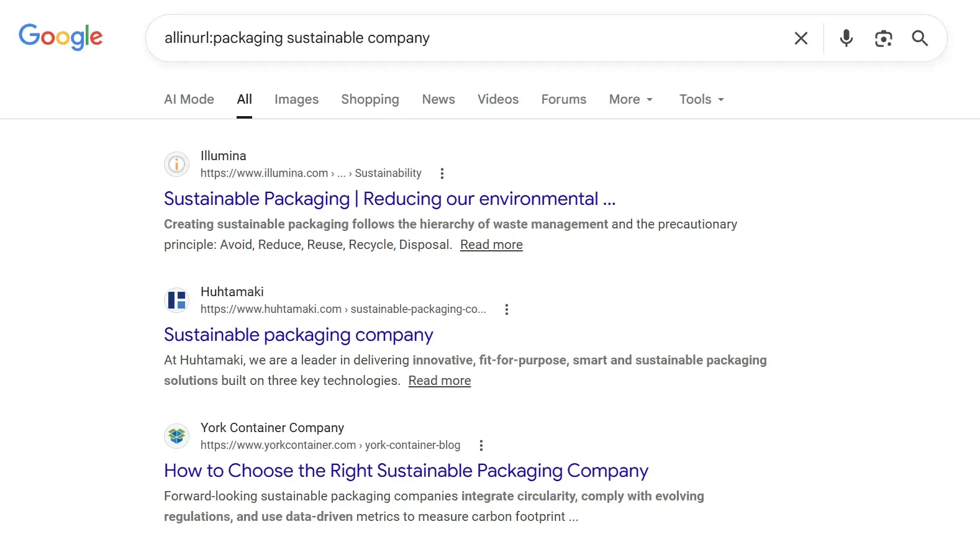Select the All results tab
This screenshot has width=980, height=542.
[x=245, y=99]
